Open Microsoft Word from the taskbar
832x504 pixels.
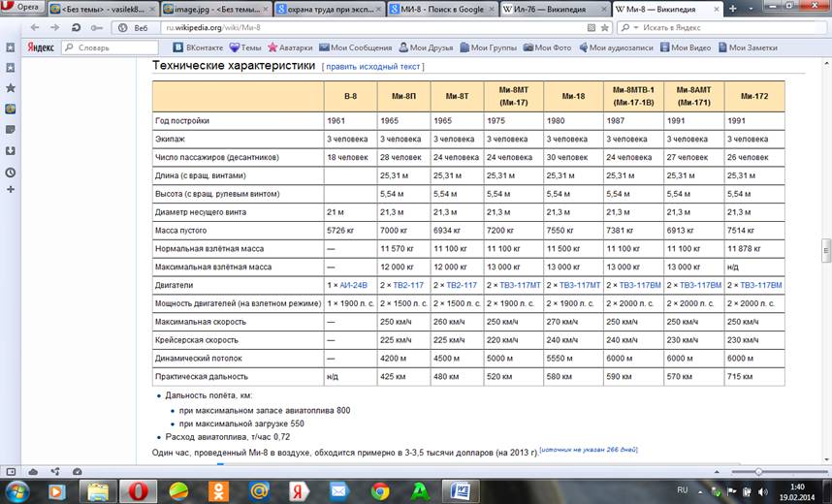point(461,490)
